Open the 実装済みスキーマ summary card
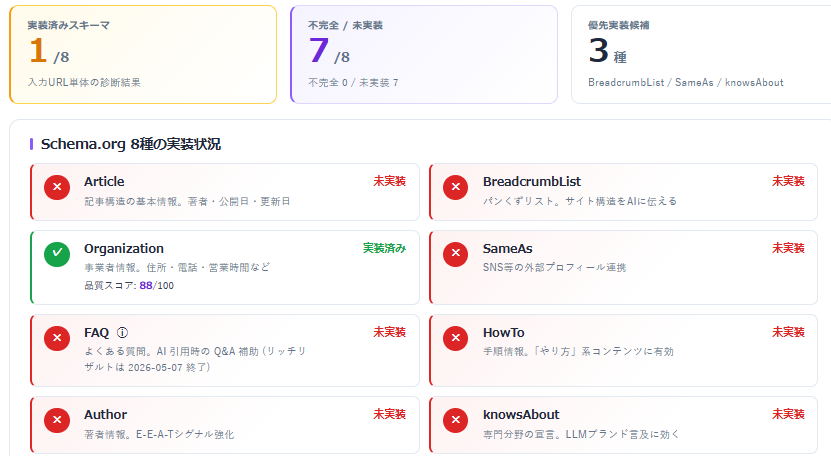 [143, 55]
